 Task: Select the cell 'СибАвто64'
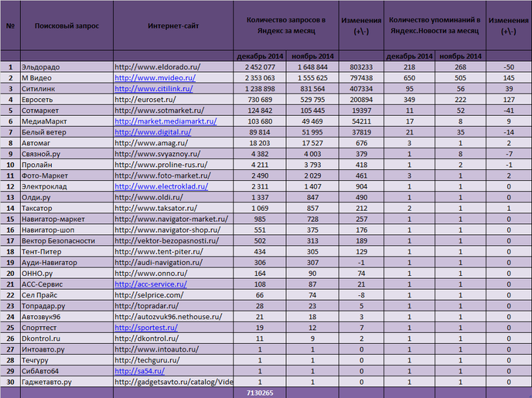point(66,371)
